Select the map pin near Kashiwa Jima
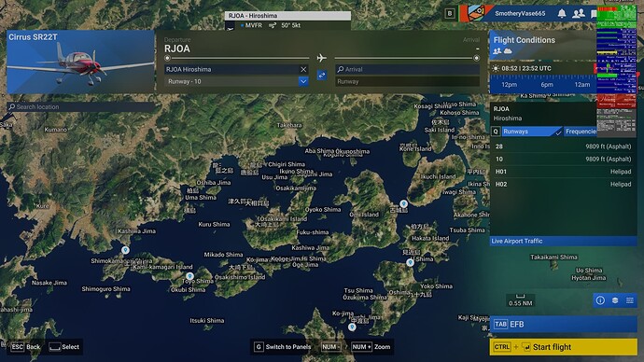 125,250
